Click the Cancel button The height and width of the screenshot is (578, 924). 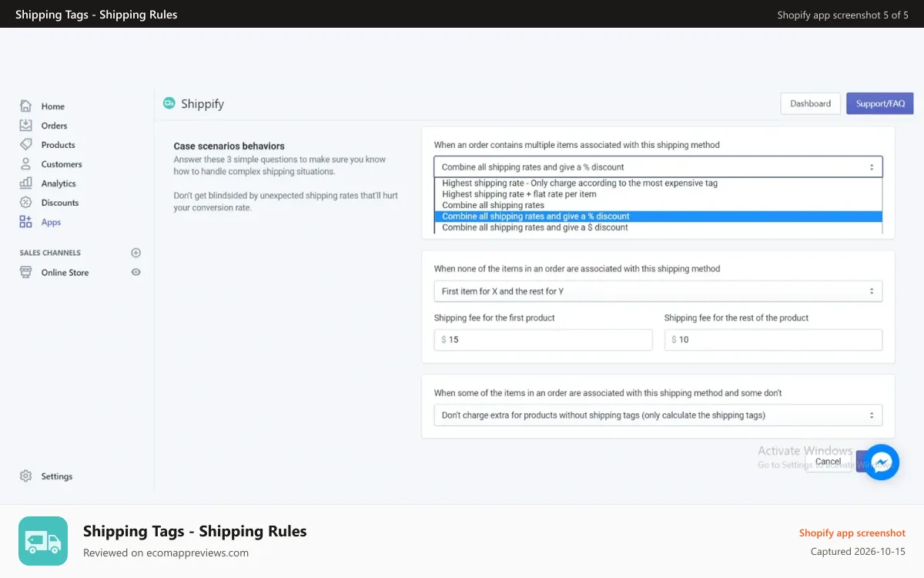click(x=828, y=462)
